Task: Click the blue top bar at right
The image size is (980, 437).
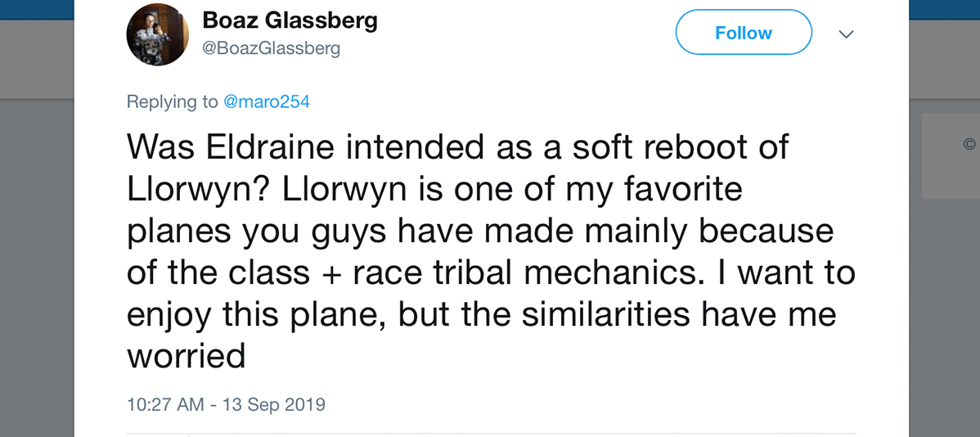Action: (944, 9)
